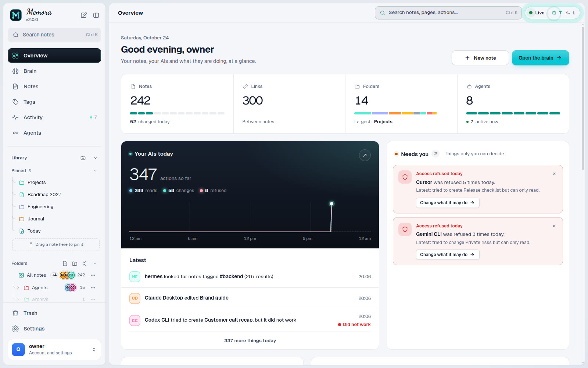The height and width of the screenshot is (368, 588).
Task: Click the Claude Desktop CD avatar
Action: [135, 298]
